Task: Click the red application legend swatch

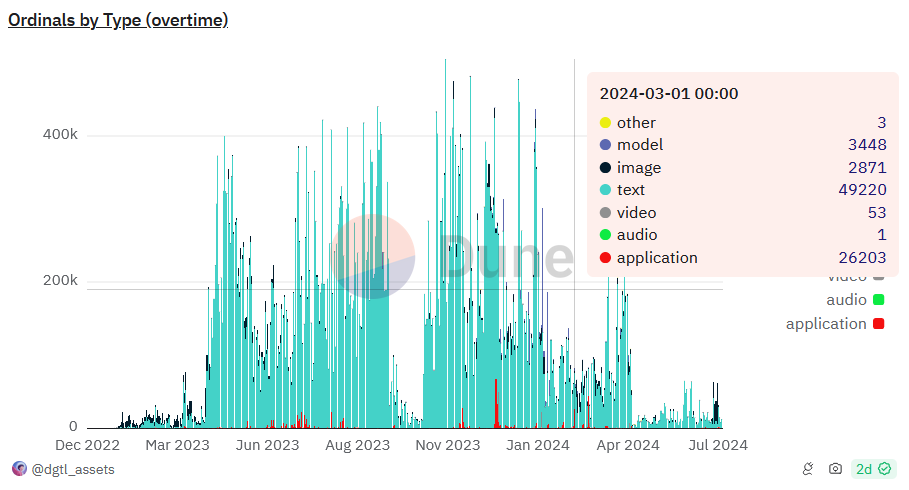Action: click(878, 324)
